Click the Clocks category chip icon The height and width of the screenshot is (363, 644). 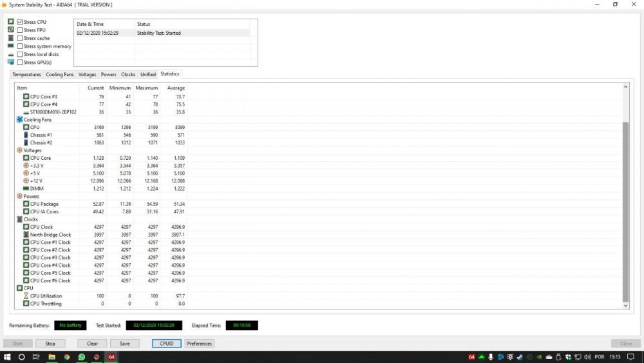pos(19,219)
